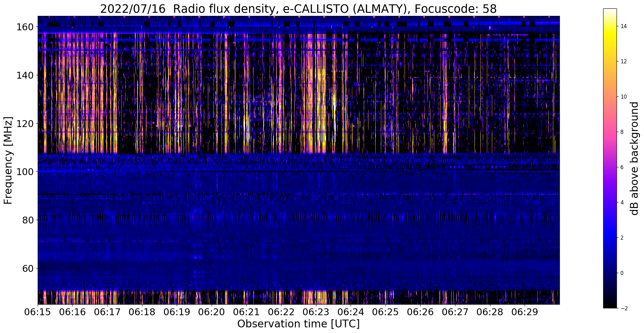Click the white top end of the colorbar

tap(610, 10)
